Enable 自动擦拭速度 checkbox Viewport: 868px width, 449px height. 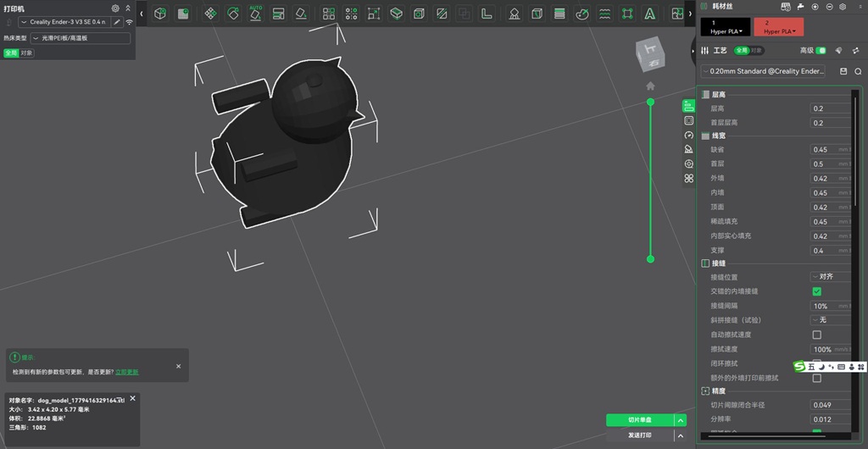coord(816,335)
